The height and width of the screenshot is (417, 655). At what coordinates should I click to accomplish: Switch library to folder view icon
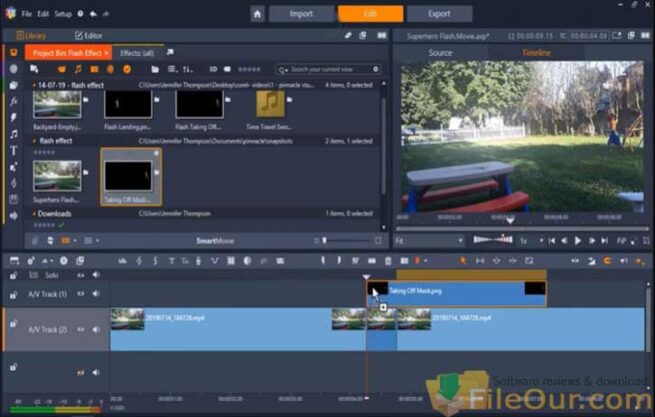point(155,69)
